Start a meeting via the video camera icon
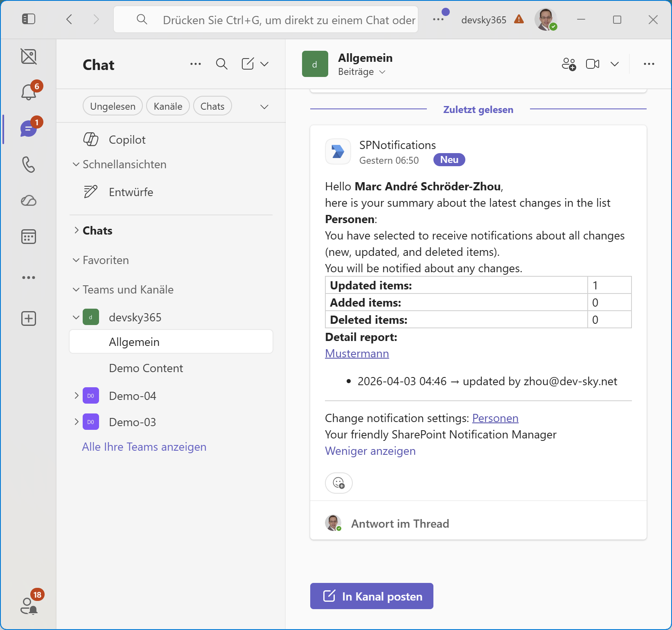Screen dimensions: 672x630 [x=592, y=64]
